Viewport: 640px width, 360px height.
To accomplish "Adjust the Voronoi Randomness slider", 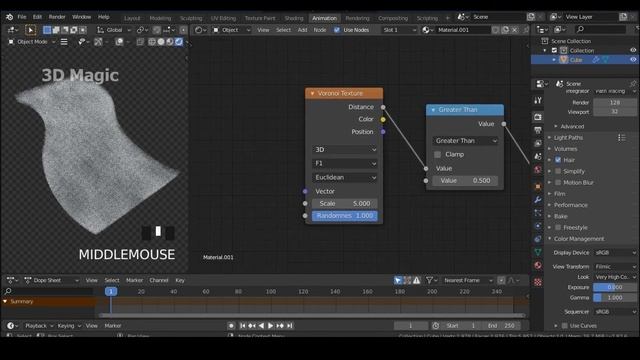I will (345, 216).
